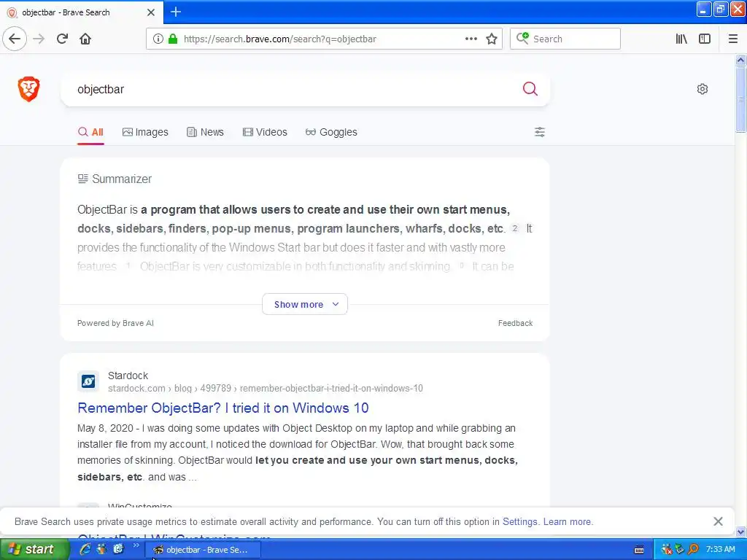Screen dimensions: 747x560
Task: Open the Library icon in toolbar
Action: click(681, 39)
